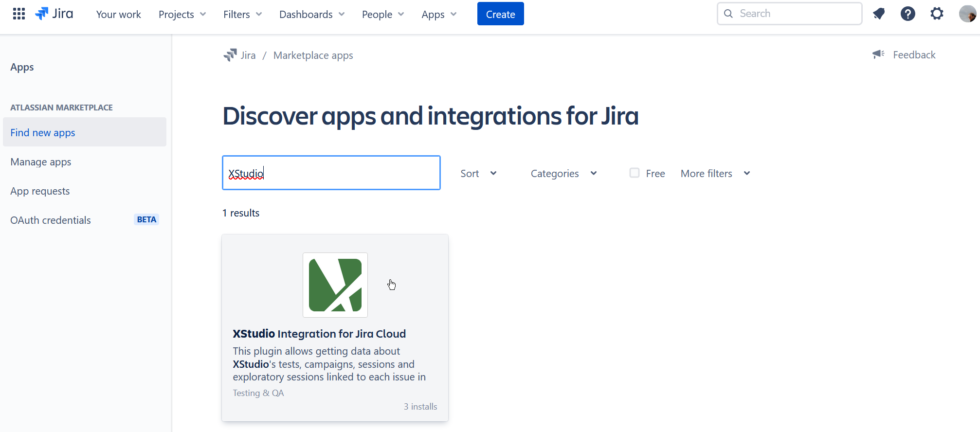Click the 'Apps' sidebar title
Screen dimensions: 980x432
(22, 67)
